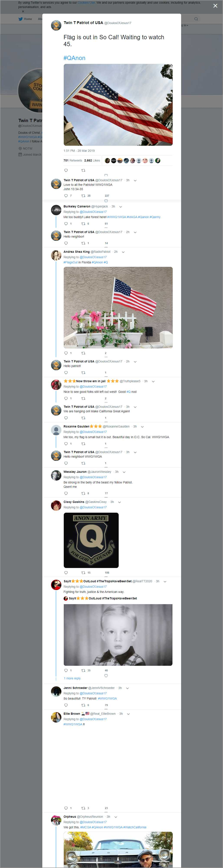This screenshot has width=223, height=868.
Task: Retweet Wessley Jauron's reply
Action: tap(83, 493)
